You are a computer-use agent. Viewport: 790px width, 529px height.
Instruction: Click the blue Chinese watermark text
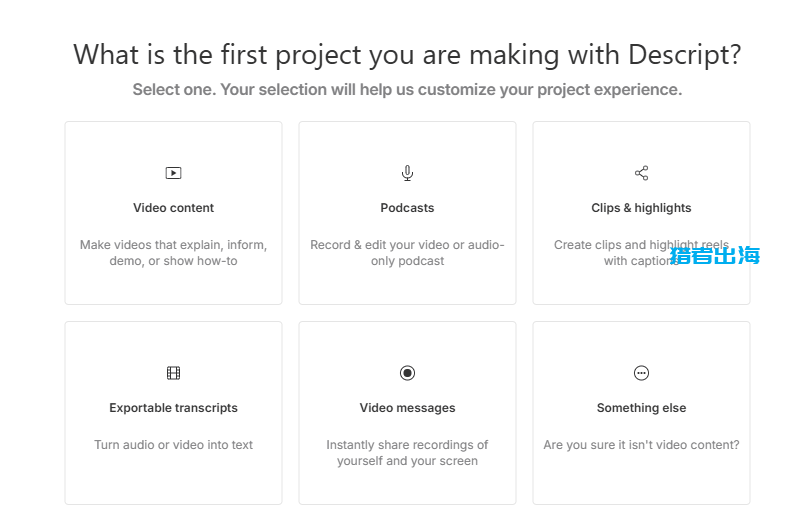714,255
